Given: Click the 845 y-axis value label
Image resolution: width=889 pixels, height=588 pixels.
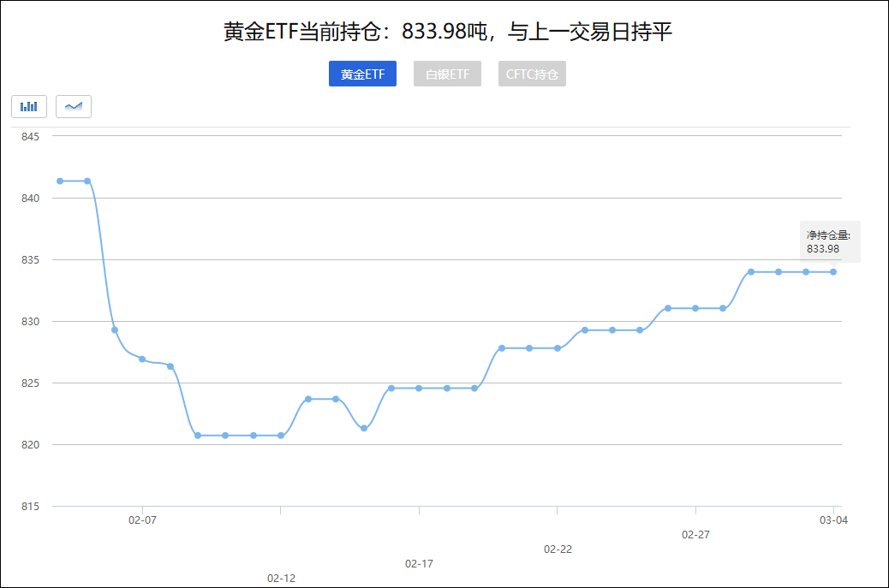Looking at the screenshot, I should [x=30, y=136].
